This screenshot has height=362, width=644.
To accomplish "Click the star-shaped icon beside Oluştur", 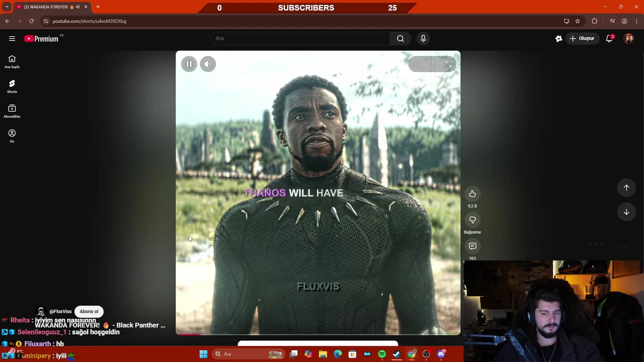I will click(558, 38).
